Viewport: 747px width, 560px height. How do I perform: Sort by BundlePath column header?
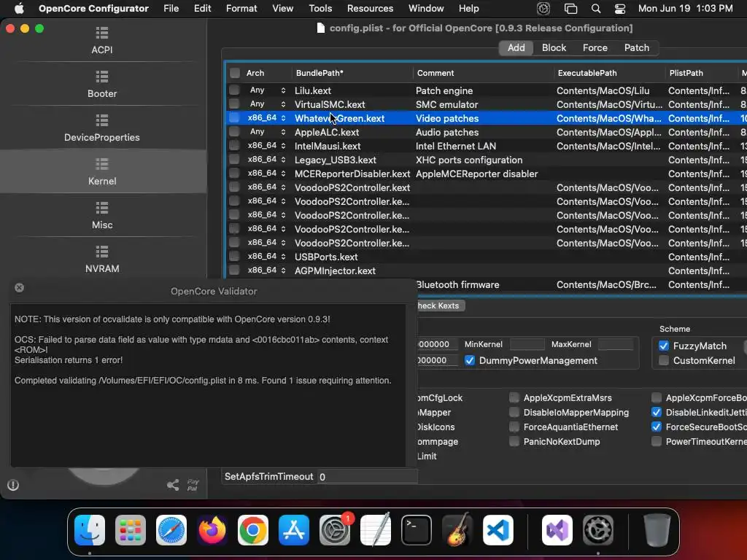click(x=352, y=73)
